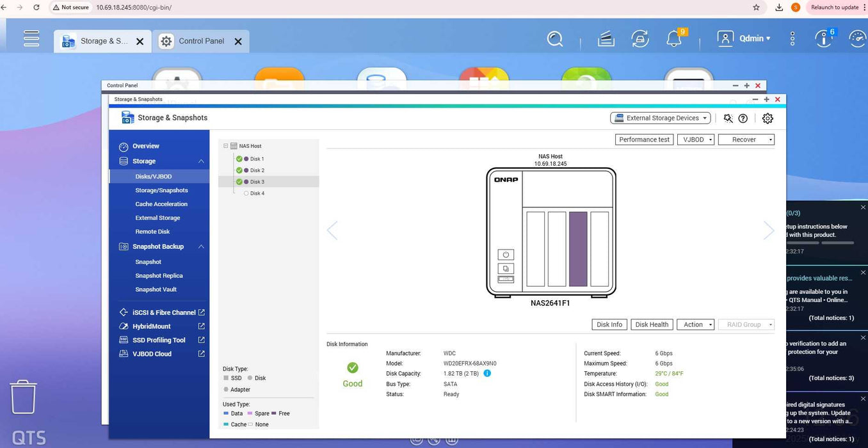Collapse the Storage section chevron in sidebar
Screen dimensions: 868x448
coord(201,161)
